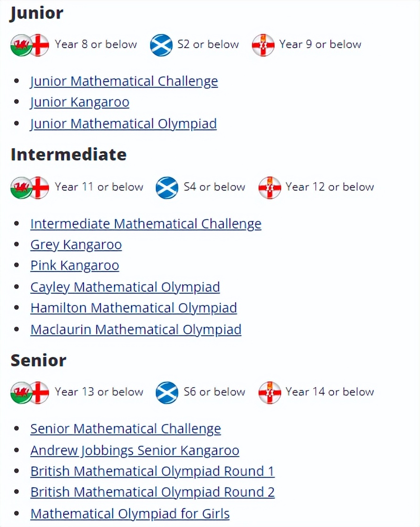Click the Wales flag icon under Junior
420x527 pixels.
tap(20, 45)
